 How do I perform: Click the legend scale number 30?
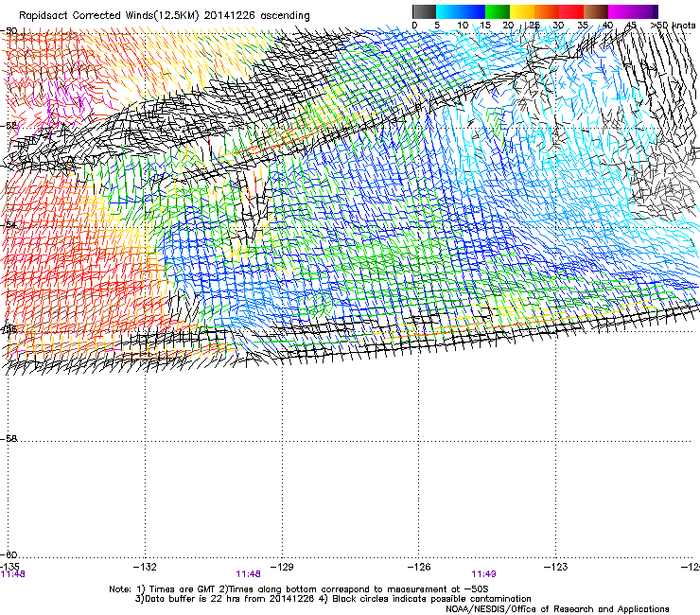(x=558, y=25)
